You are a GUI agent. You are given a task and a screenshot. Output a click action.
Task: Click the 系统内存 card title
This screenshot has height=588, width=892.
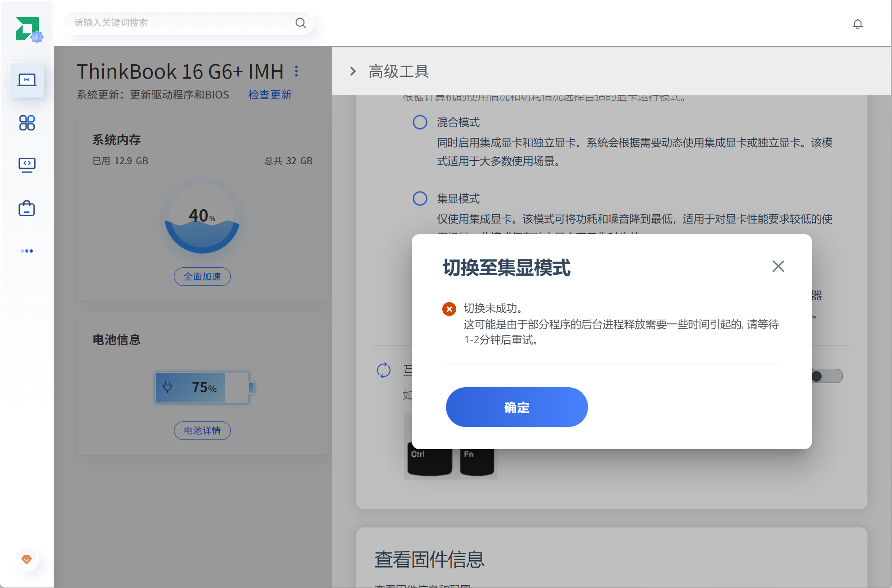(x=117, y=140)
